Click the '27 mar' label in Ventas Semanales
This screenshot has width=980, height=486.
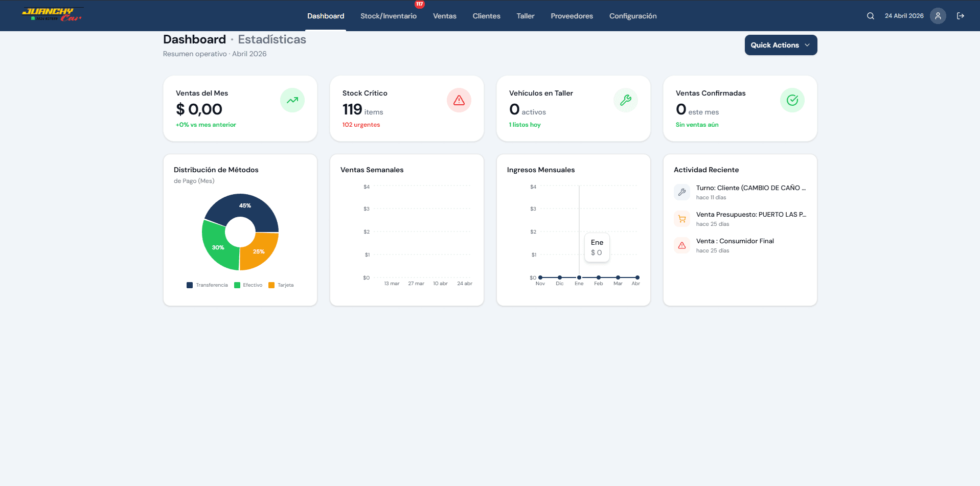416,284
